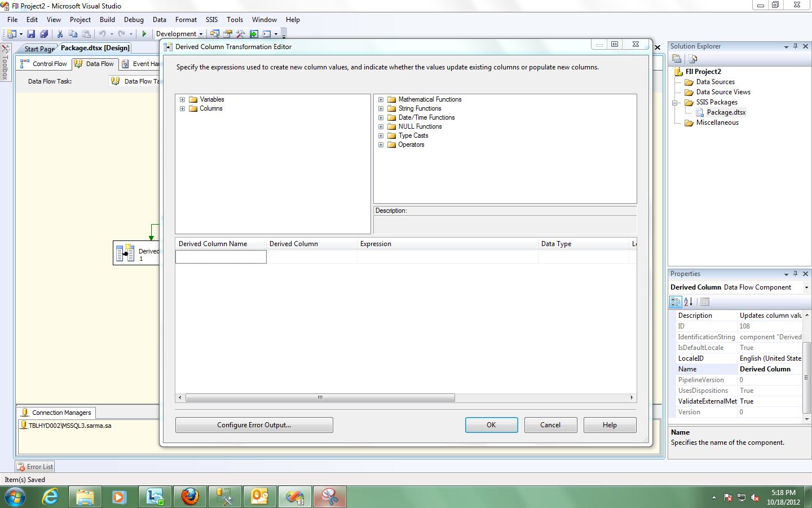This screenshot has height=508, width=812.
Task: Select Categorized view in Properties panel
Action: tap(675, 302)
